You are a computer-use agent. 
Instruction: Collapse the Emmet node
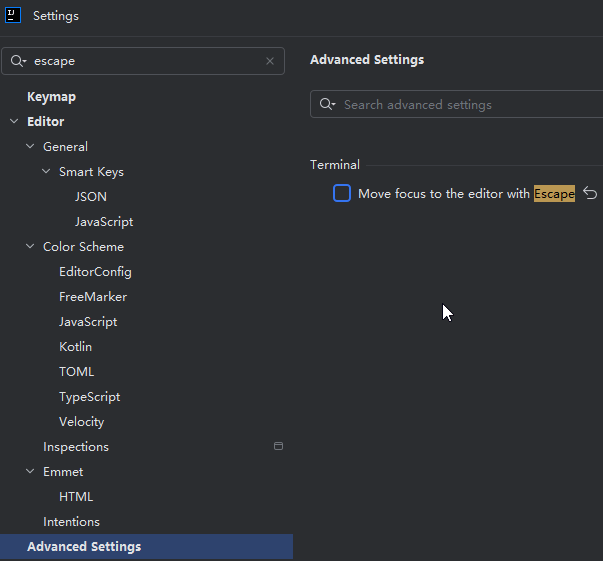point(30,472)
